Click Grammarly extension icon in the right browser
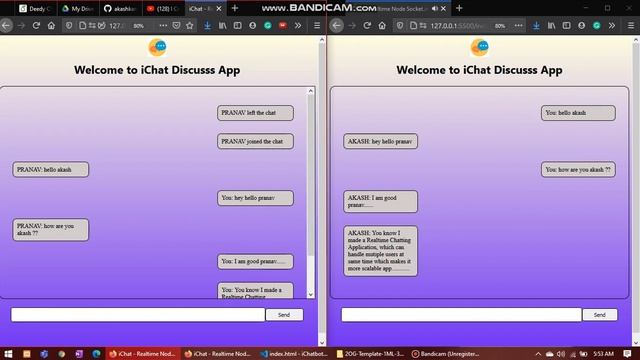Viewport: 640px width, 360px height. (x=597, y=26)
